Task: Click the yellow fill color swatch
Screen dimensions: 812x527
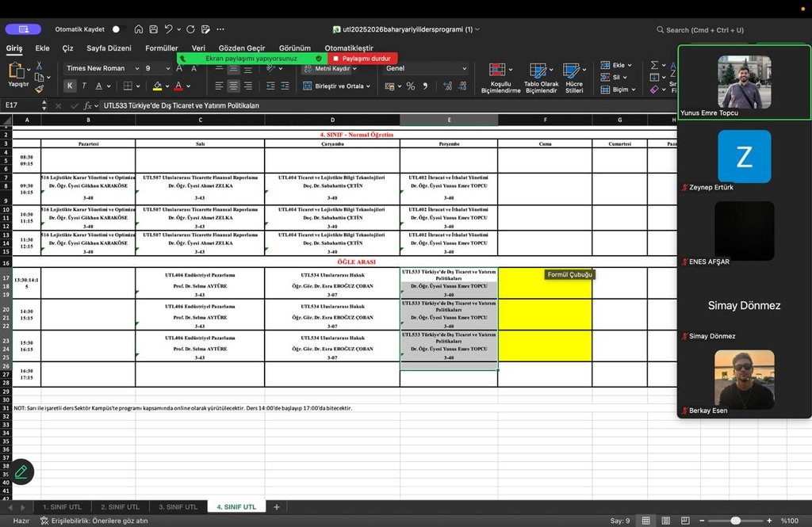Action: click(x=157, y=86)
